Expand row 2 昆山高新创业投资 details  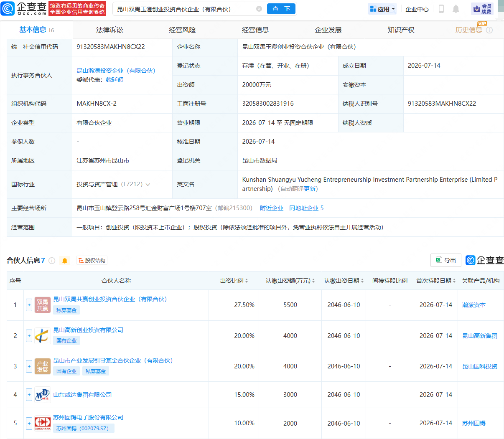click(x=29, y=336)
